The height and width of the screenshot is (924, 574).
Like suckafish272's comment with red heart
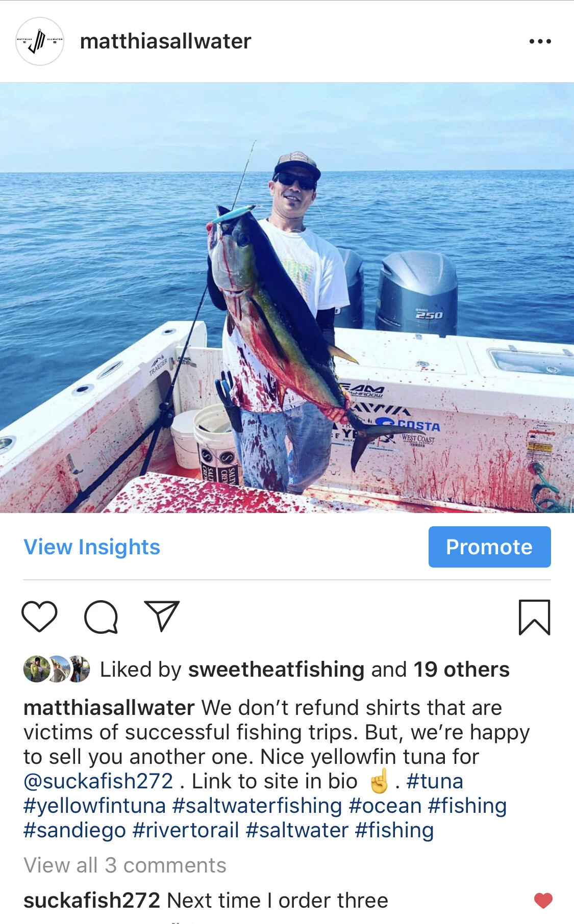coord(543,901)
